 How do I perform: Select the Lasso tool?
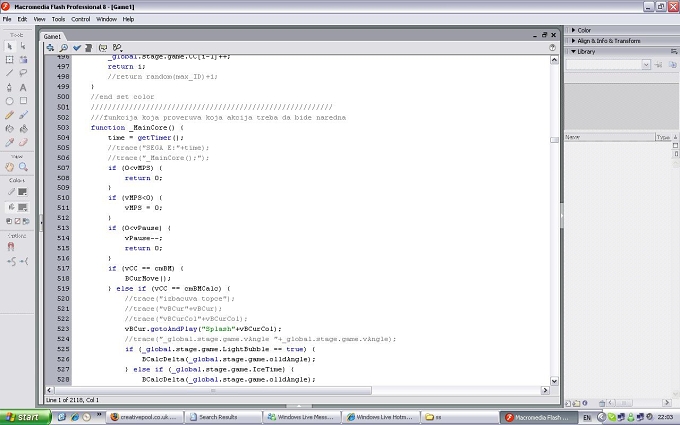23,73
